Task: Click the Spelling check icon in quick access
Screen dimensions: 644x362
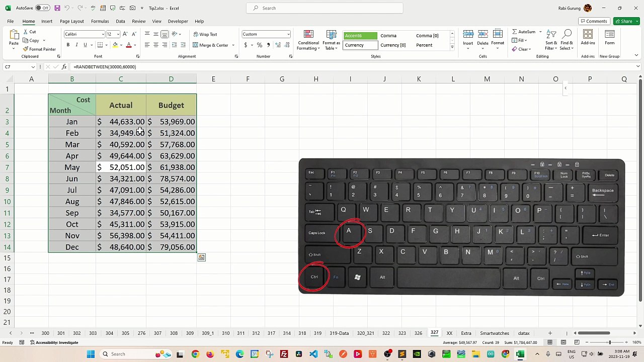Action: click(93, 8)
